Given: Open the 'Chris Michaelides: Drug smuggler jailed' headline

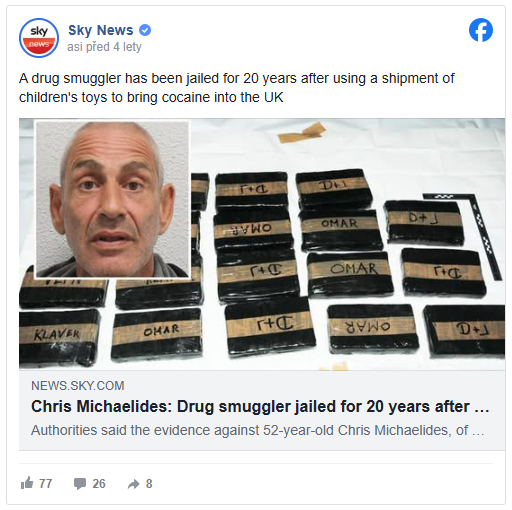Looking at the screenshot, I should coord(260,406).
